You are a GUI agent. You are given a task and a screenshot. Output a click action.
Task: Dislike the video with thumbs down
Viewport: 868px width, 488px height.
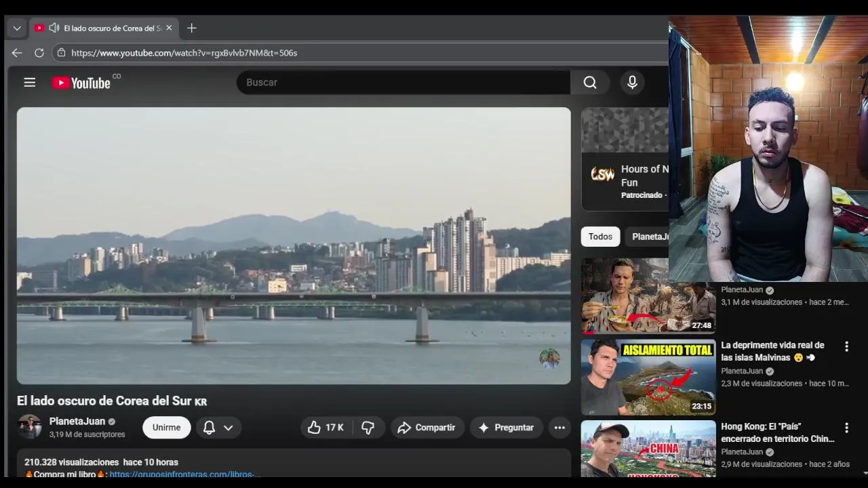(368, 428)
